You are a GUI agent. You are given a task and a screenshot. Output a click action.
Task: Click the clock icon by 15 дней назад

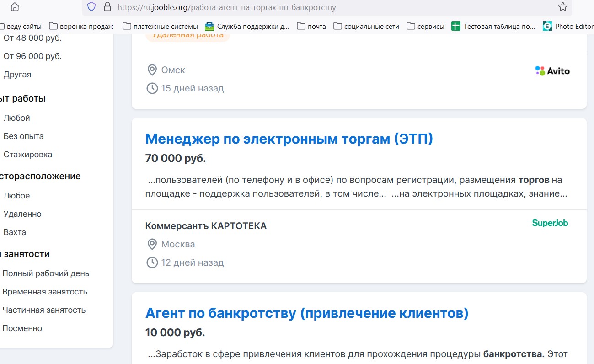tap(152, 88)
